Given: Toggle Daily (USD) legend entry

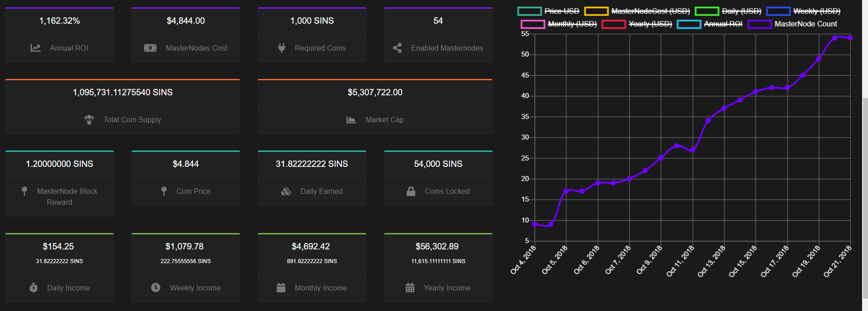Looking at the screenshot, I should tap(728, 11).
